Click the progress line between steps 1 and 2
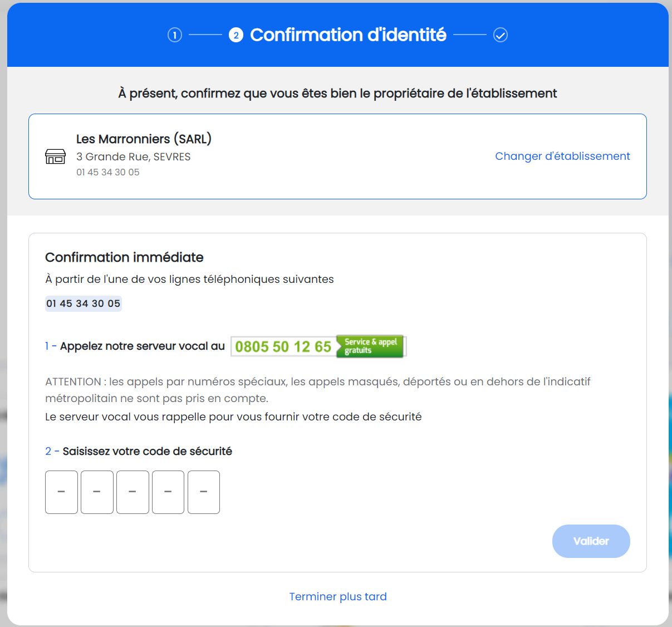 coord(205,35)
